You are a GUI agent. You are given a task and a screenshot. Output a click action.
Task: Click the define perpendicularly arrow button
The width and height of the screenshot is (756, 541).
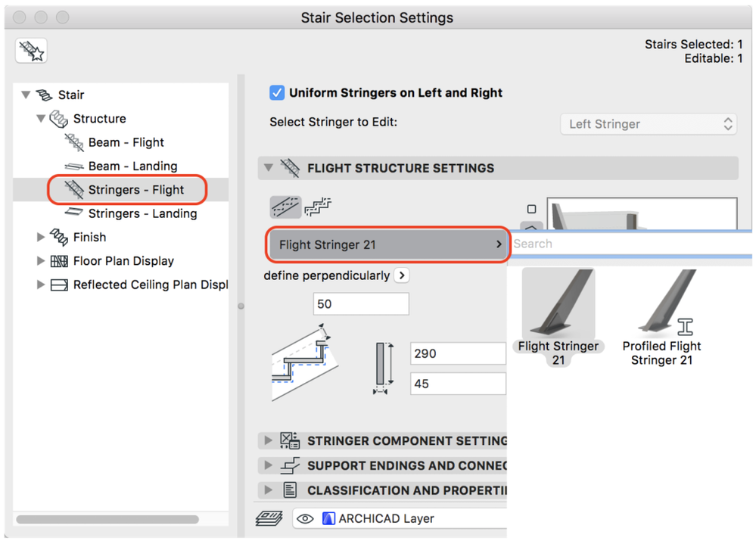[402, 275]
